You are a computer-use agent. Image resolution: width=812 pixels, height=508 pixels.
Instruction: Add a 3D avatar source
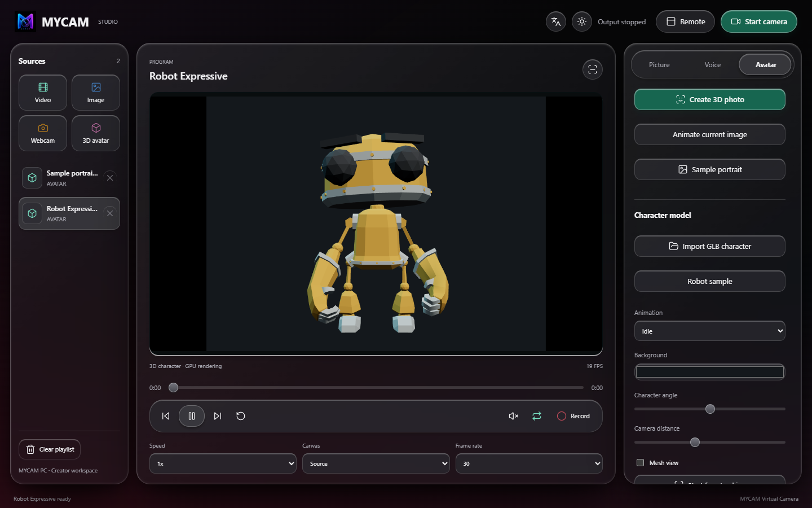click(x=96, y=133)
